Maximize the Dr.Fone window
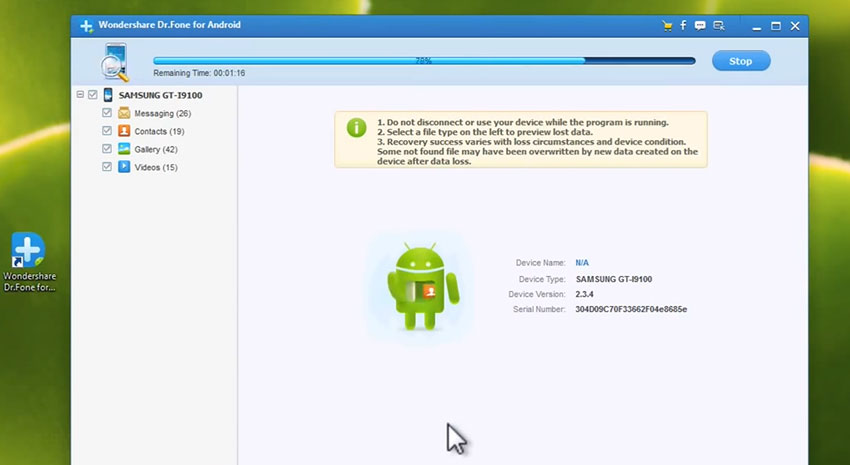 (776, 26)
